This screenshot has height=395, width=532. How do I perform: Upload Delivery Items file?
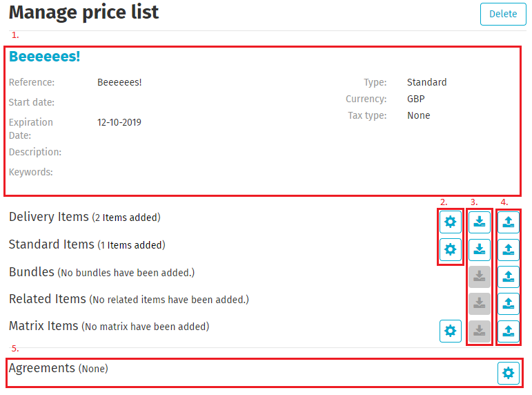pos(509,222)
